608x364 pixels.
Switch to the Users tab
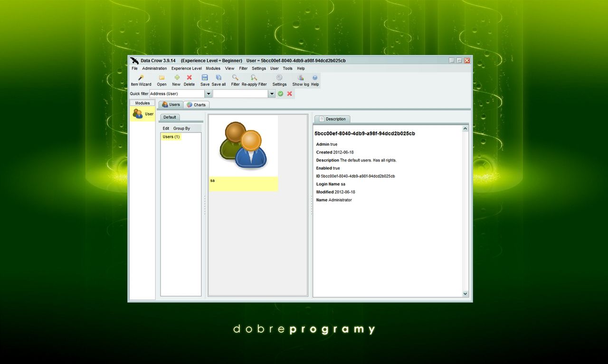(171, 105)
